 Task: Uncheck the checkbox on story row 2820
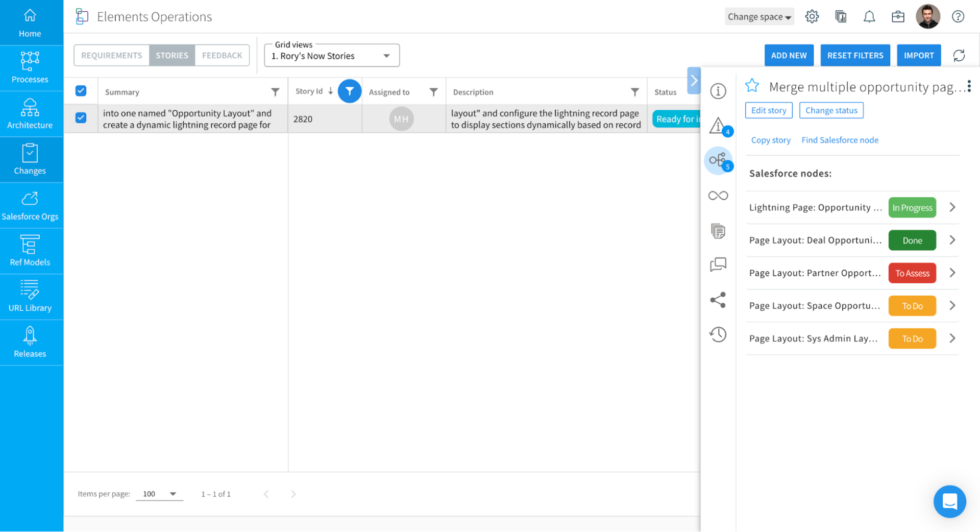81,117
